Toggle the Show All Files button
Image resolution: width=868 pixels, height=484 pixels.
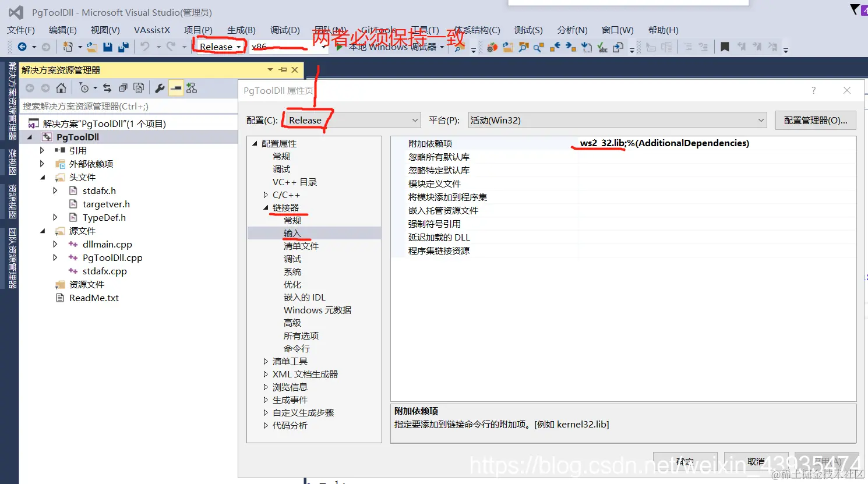pos(138,87)
